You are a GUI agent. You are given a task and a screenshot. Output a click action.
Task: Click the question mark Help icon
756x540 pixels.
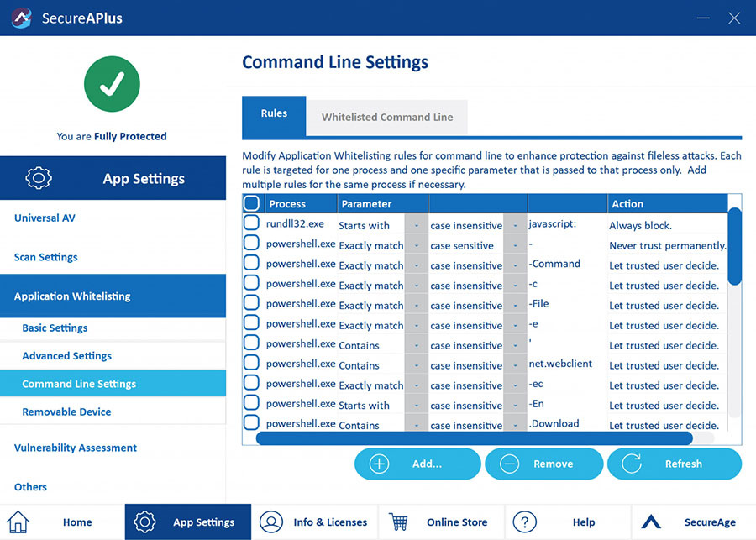tap(524, 522)
